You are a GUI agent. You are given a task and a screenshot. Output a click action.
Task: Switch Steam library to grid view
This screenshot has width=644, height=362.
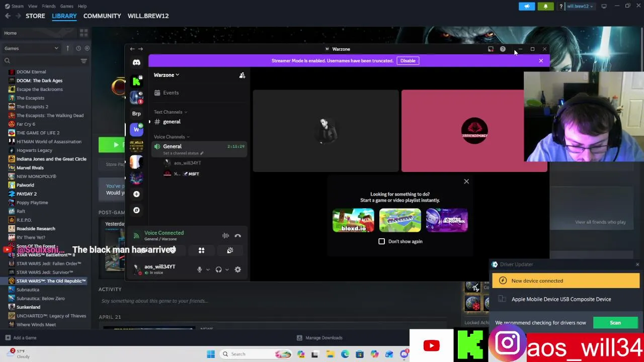point(84,33)
